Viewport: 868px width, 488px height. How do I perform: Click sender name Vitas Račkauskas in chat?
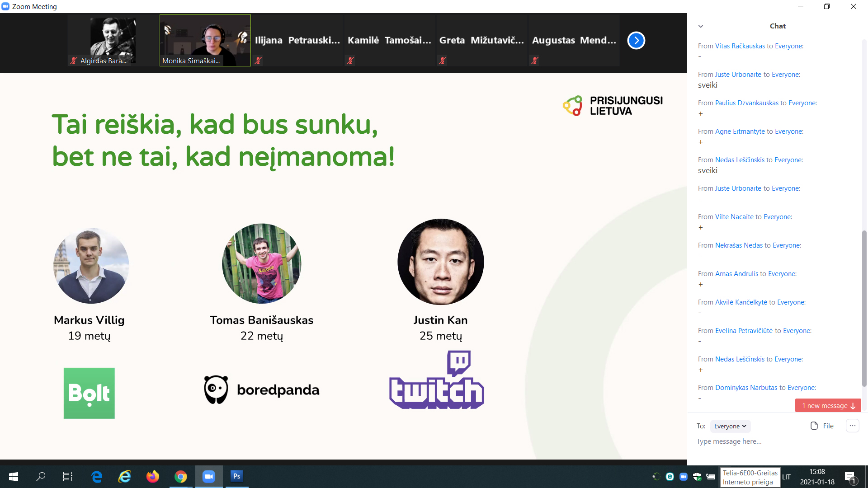pos(740,46)
